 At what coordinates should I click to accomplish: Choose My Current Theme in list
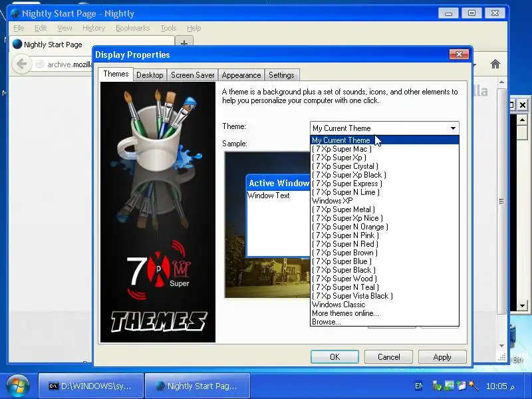[x=384, y=140]
